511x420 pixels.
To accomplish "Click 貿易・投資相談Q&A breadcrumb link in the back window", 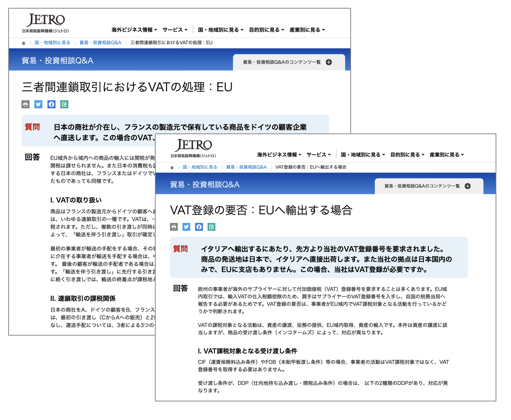I will tap(100, 43).
